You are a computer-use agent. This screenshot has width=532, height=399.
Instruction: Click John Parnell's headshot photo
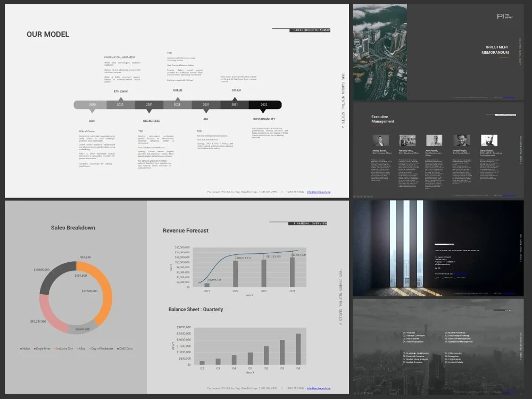click(x=434, y=140)
